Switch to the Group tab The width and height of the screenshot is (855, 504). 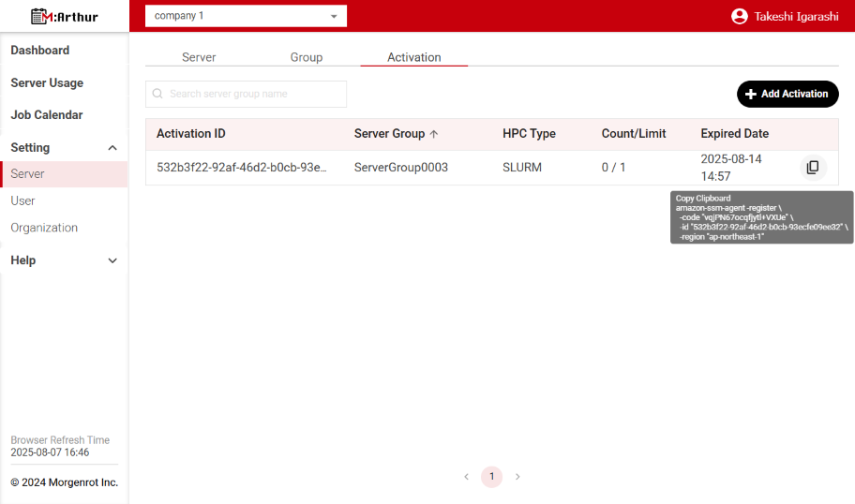[x=307, y=57]
